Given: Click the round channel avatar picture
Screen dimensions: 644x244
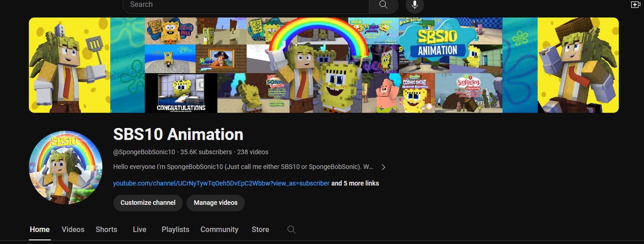Looking at the screenshot, I should [x=66, y=167].
